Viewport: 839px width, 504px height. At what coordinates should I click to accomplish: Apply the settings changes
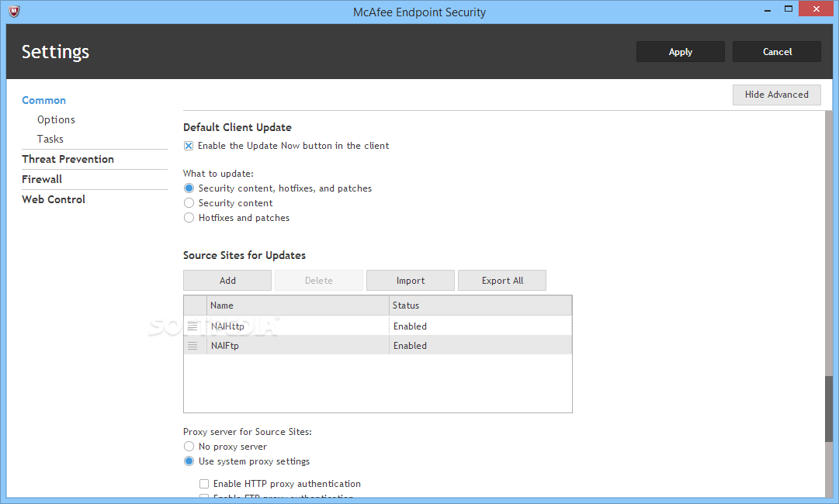pos(680,52)
